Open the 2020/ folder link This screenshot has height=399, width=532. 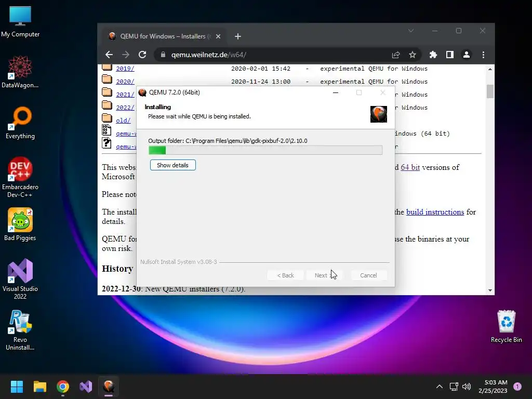point(125,82)
